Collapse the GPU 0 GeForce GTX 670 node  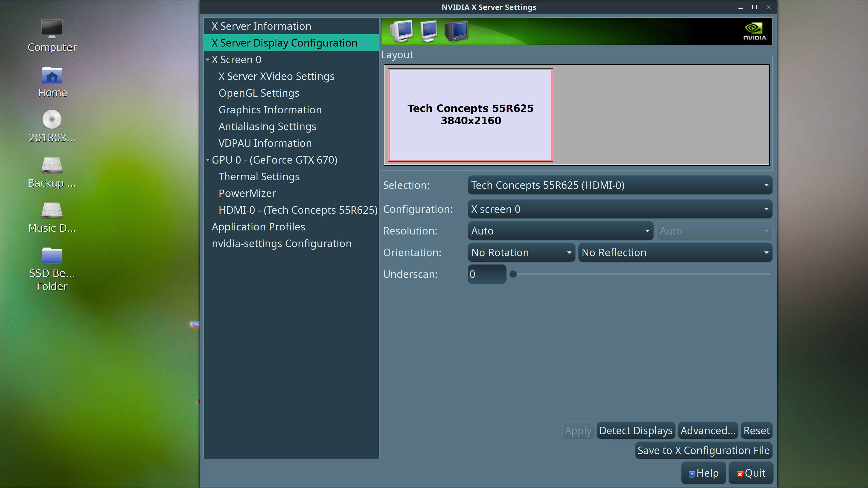(x=208, y=160)
